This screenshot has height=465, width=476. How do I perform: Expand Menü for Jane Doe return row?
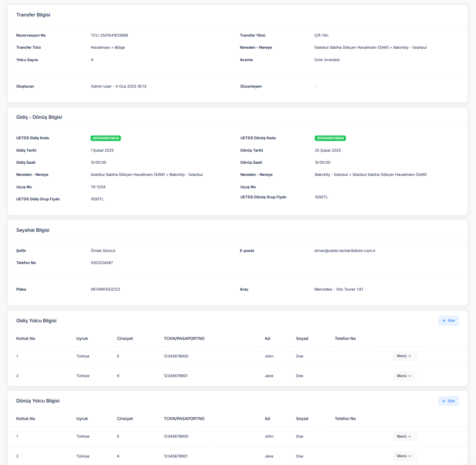(x=404, y=456)
